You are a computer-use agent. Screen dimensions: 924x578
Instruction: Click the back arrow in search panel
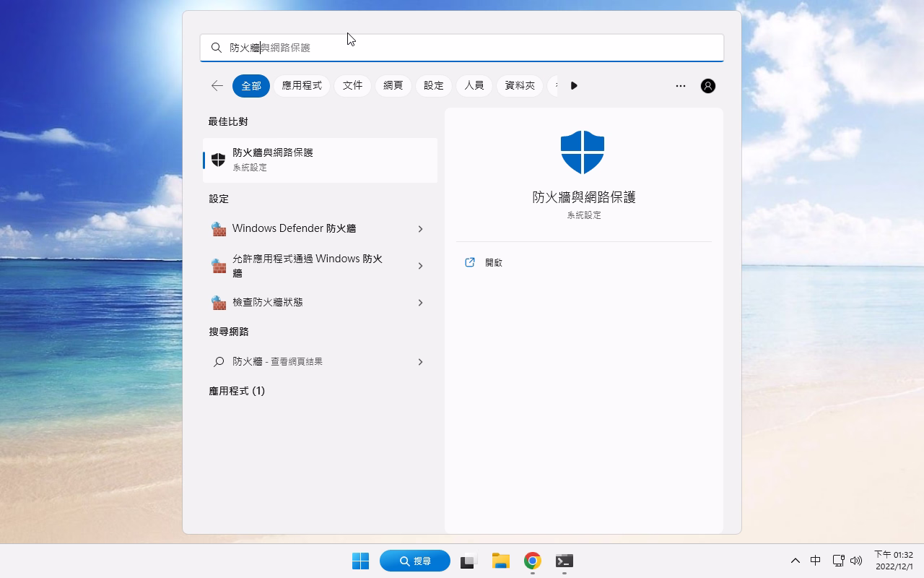tap(217, 86)
